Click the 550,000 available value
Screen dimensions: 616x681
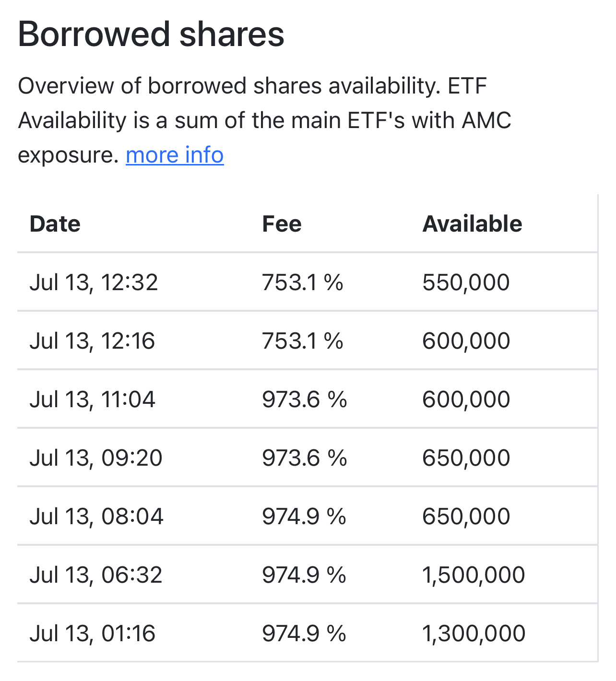[x=466, y=282]
